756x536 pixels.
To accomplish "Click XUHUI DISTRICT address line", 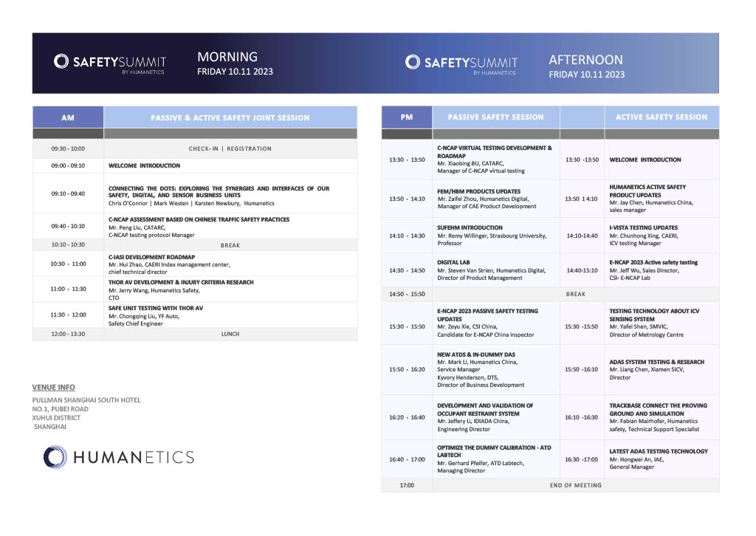I will click(56, 418).
